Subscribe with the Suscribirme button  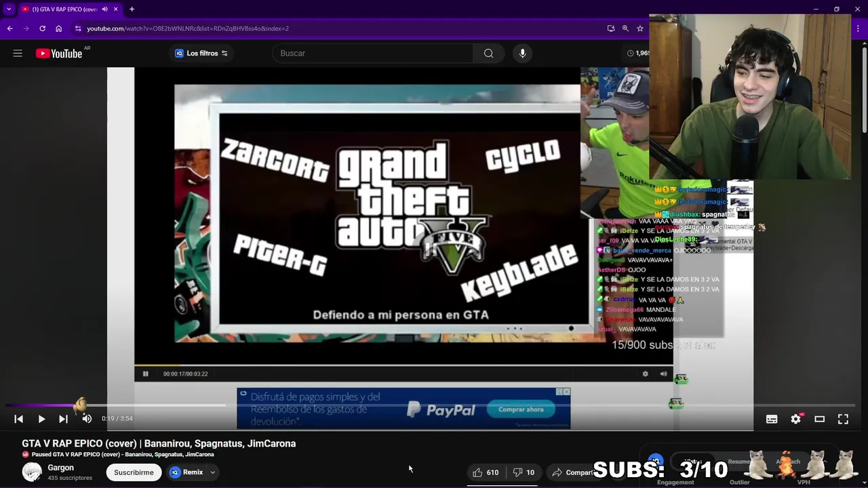coord(134,472)
